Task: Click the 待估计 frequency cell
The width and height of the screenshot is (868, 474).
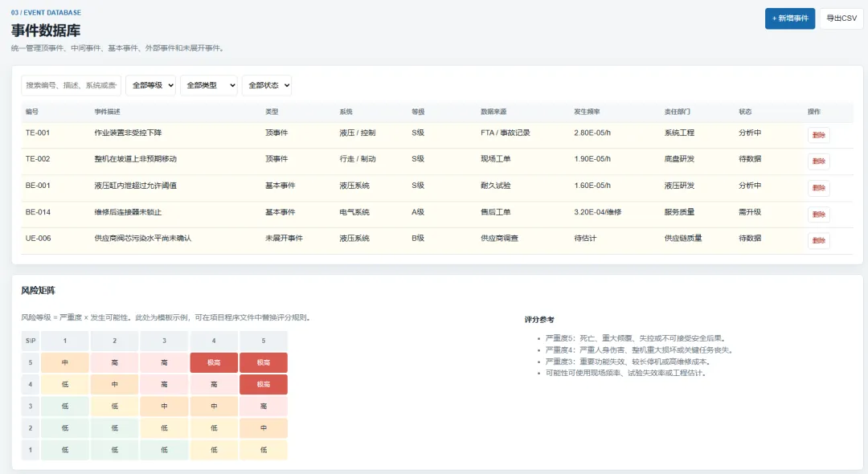Action: coord(585,239)
